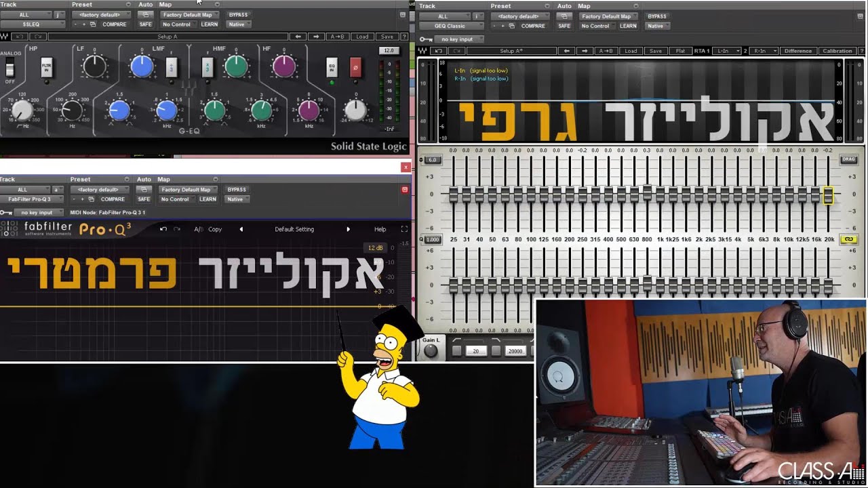Image resolution: width=868 pixels, height=488 pixels.
Task: Click key input icon in GEQ window
Action: click(x=425, y=39)
